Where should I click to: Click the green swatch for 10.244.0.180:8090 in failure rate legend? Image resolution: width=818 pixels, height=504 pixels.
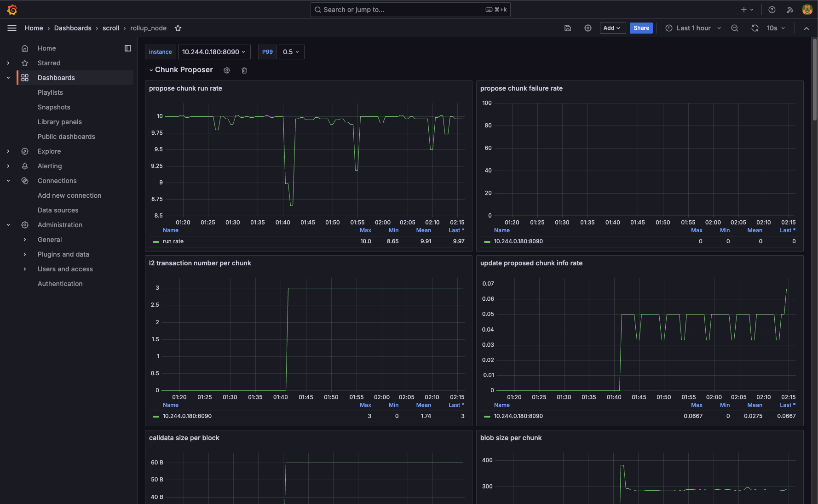click(x=487, y=241)
